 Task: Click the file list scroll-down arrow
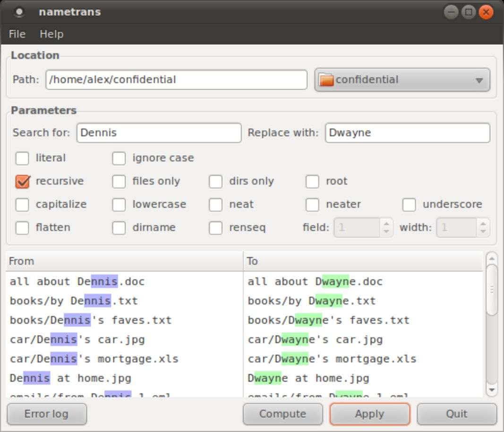[492, 390]
